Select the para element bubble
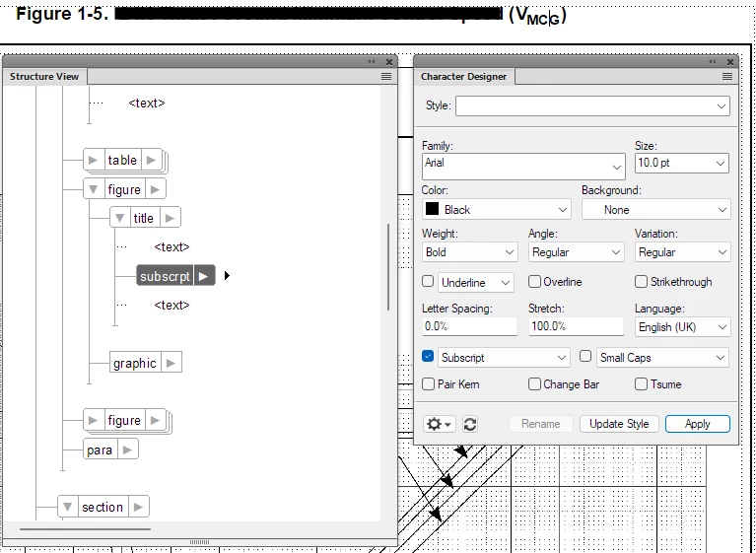756x553 pixels. click(x=100, y=449)
